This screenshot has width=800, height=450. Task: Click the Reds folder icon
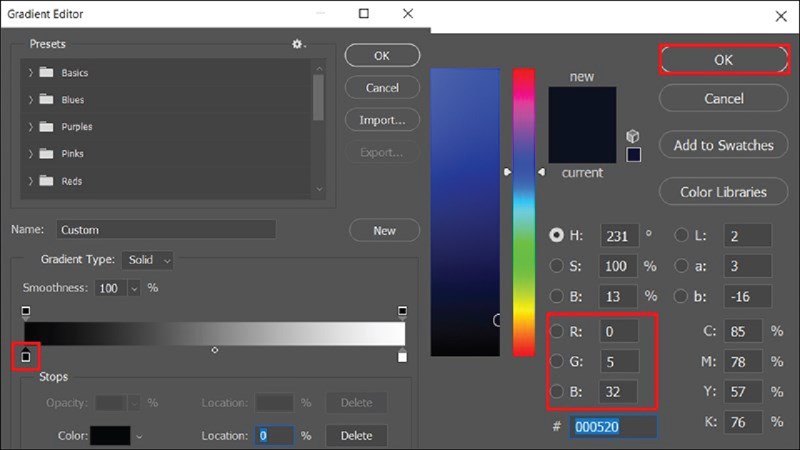46,180
